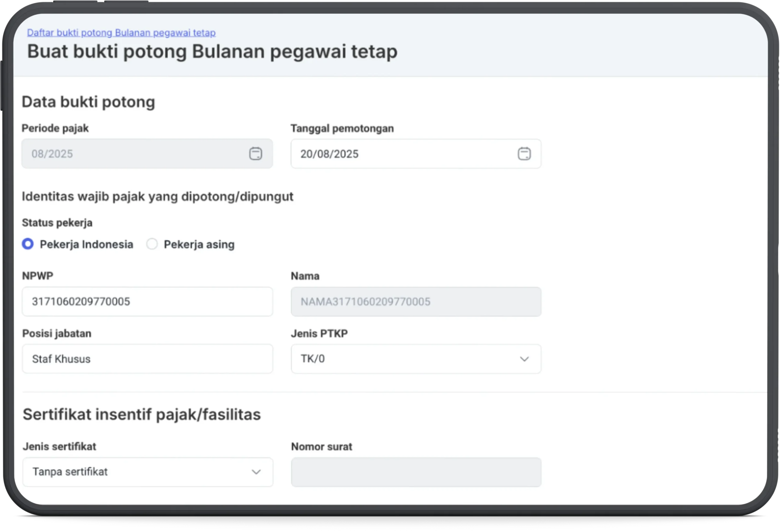Select the Pekerja asing radio button
This screenshot has width=780, height=532.
tap(152, 244)
